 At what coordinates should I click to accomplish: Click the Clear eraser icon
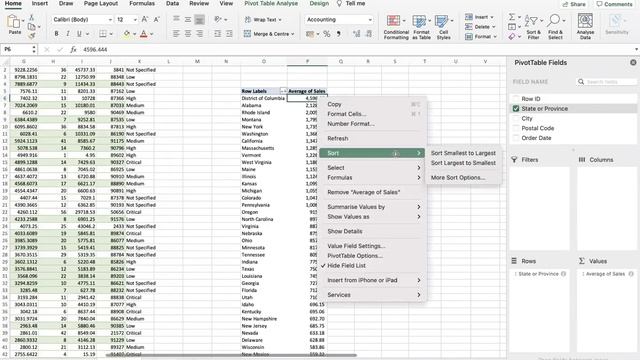(512, 37)
